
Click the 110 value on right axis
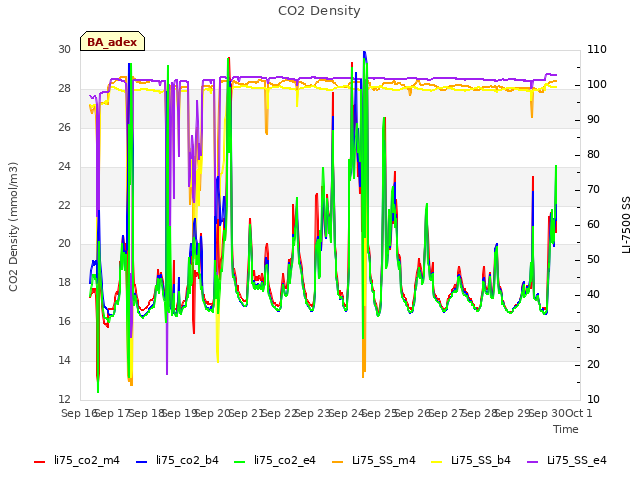(597, 50)
